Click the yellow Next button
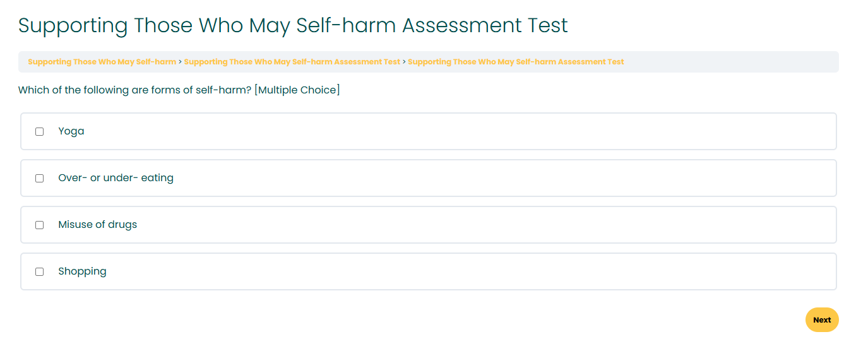The width and height of the screenshot is (868, 339). (x=822, y=320)
